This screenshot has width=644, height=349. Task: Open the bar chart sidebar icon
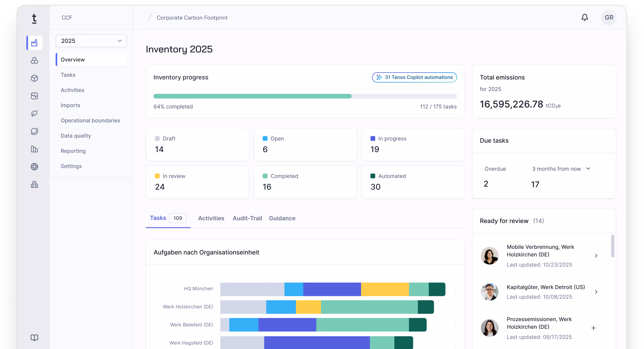(x=34, y=149)
